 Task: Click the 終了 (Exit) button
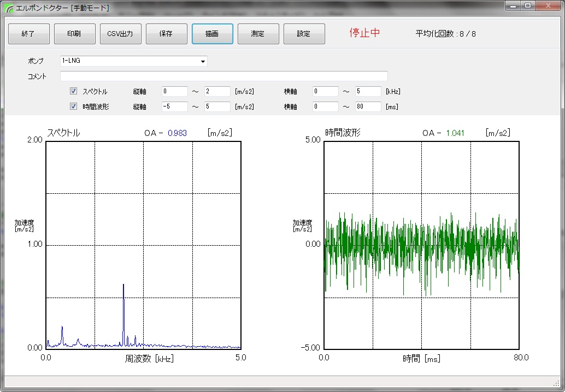(x=29, y=34)
